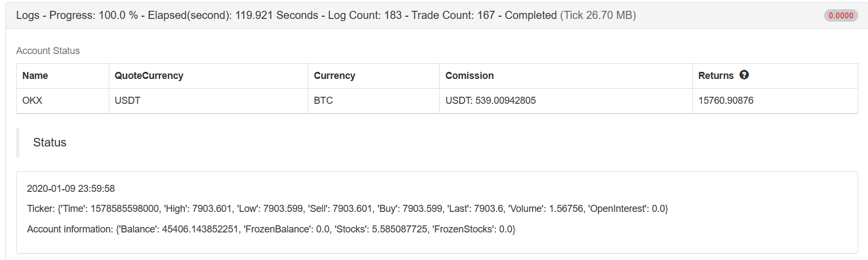Click the Tick 26.70 MB text
The height and width of the screenshot is (260, 868).
(x=598, y=16)
